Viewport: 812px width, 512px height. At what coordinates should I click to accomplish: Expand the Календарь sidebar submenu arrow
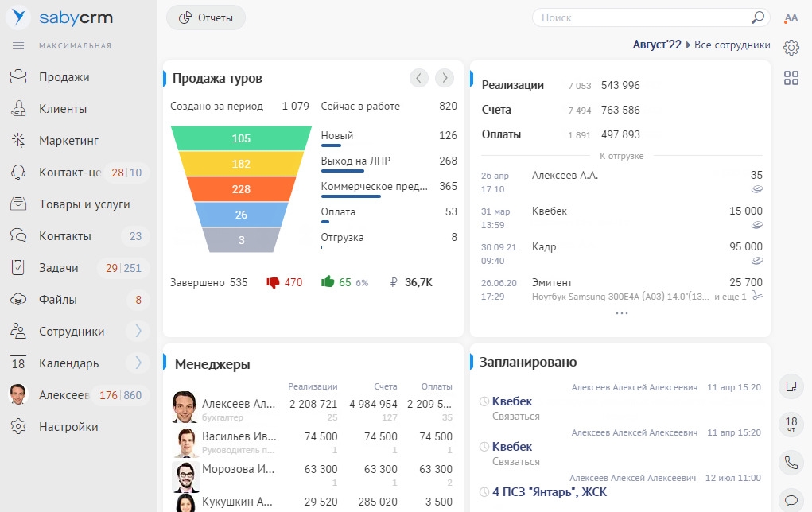[138, 363]
